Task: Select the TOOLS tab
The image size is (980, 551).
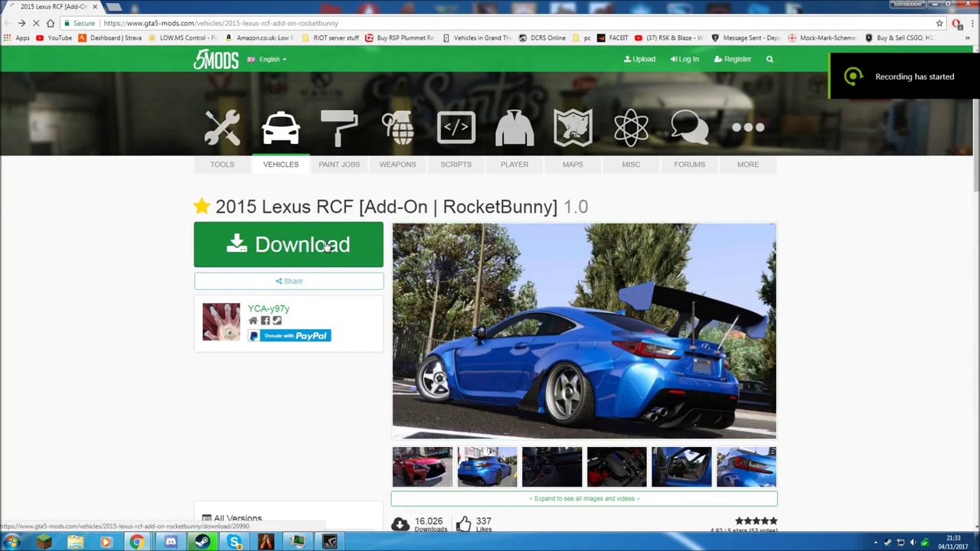Action: pyautogui.click(x=222, y=164)
